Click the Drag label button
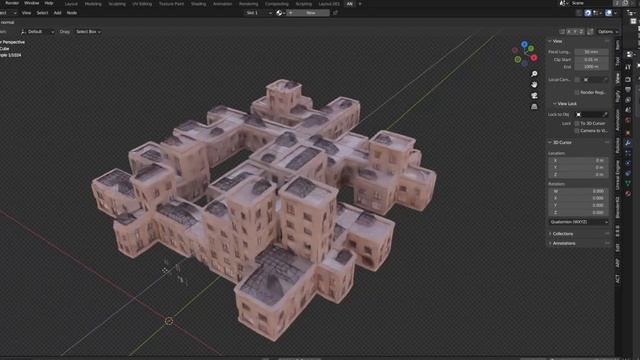 64,32
